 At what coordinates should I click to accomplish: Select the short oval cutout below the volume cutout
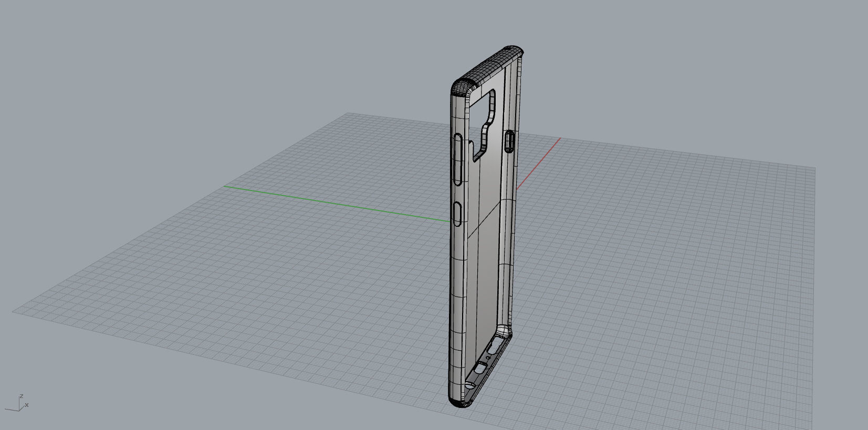pyautogui.click(x=457, y=214)
